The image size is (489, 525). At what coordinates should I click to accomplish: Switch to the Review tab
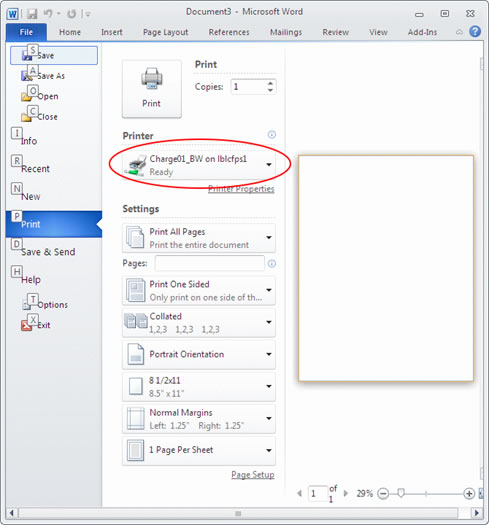tap(336, 32)
